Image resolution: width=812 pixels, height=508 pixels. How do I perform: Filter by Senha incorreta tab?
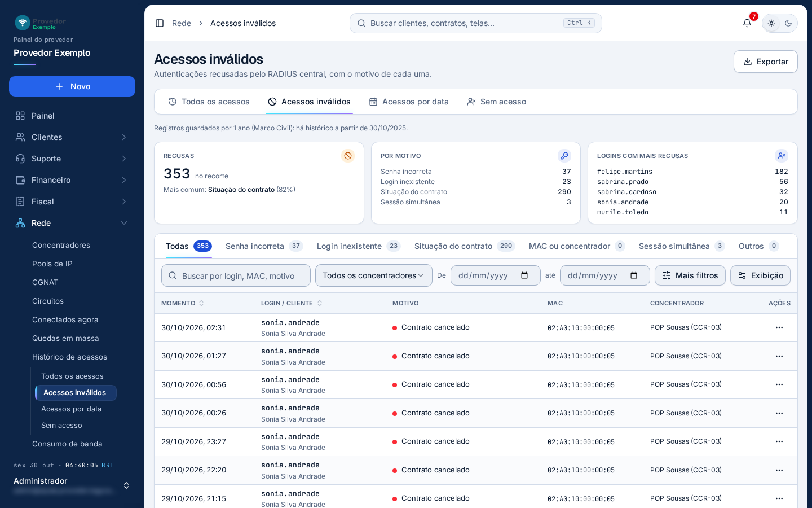click(264, 246)
